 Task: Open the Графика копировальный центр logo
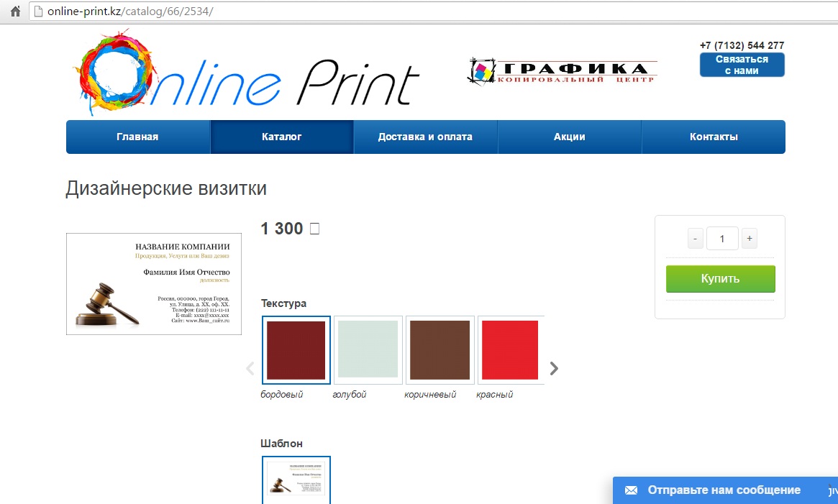(x=563, y=72)
